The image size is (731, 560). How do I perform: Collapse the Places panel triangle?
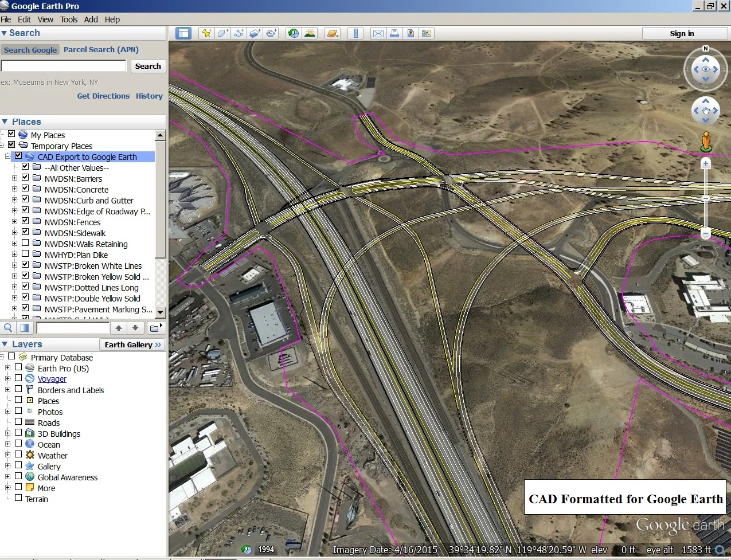pos(5,122)
